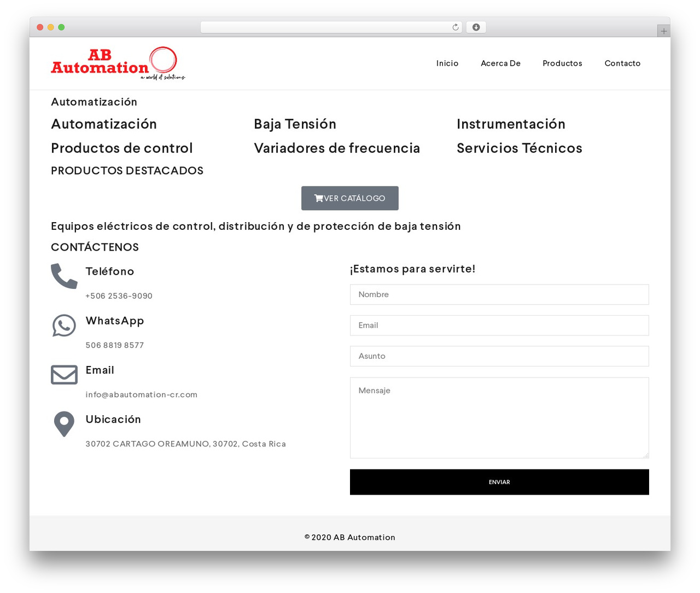Screen dimensions: 700x593
Task: Focus the Asunto input field
Action: coord(499,356)
